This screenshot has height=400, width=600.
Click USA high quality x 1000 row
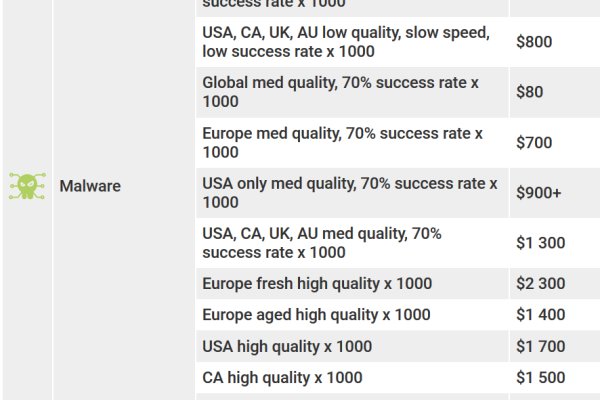pyautogui.click(x=287, y=347)
